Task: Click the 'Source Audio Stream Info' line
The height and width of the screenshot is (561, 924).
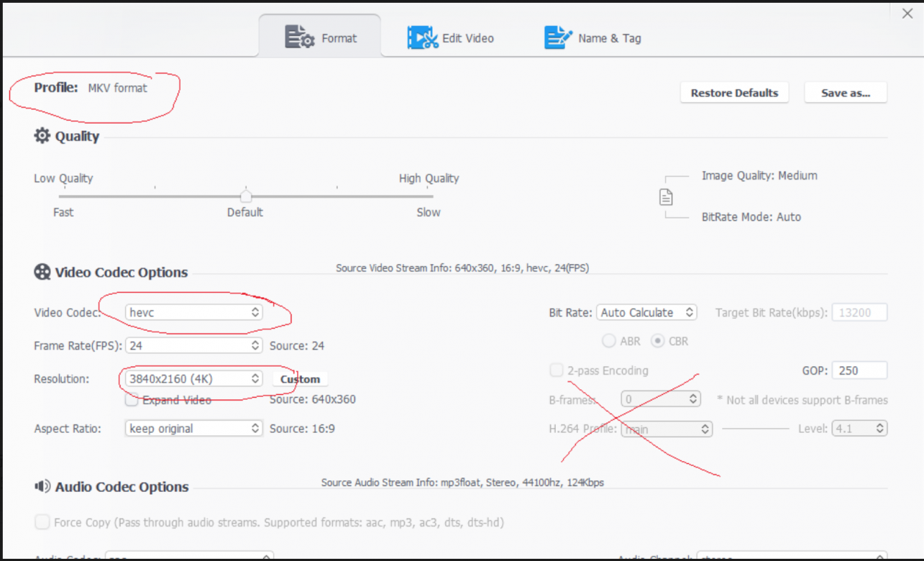Action: [462, 483]
